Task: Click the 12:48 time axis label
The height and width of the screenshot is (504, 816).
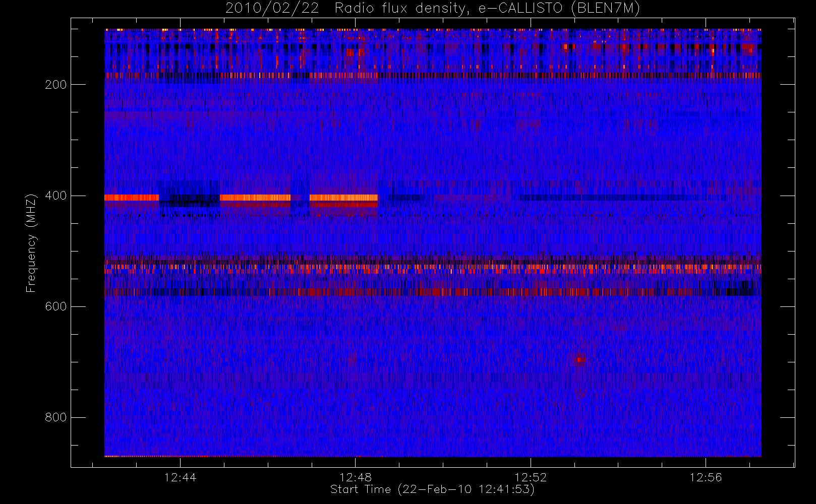Action: [356, 477]
